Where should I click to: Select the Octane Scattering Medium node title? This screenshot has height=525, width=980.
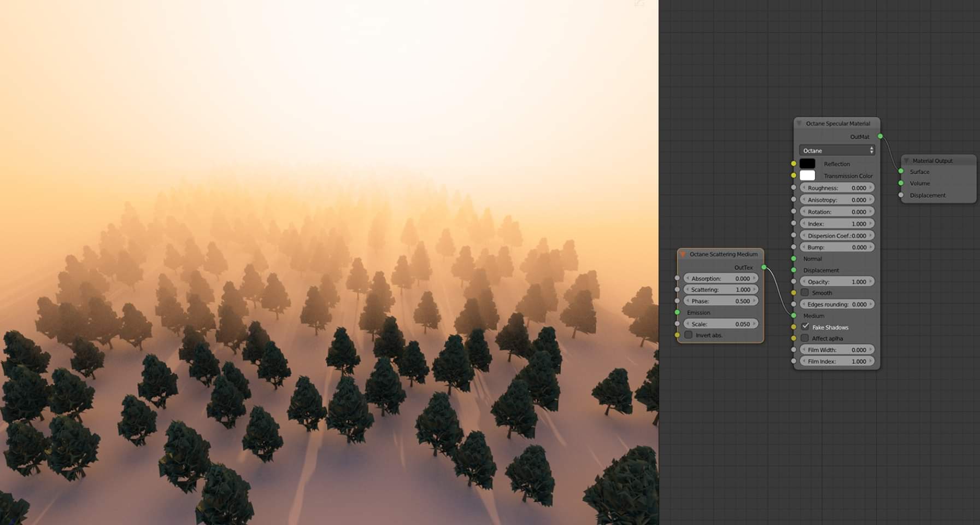click(x=724, y=254)
